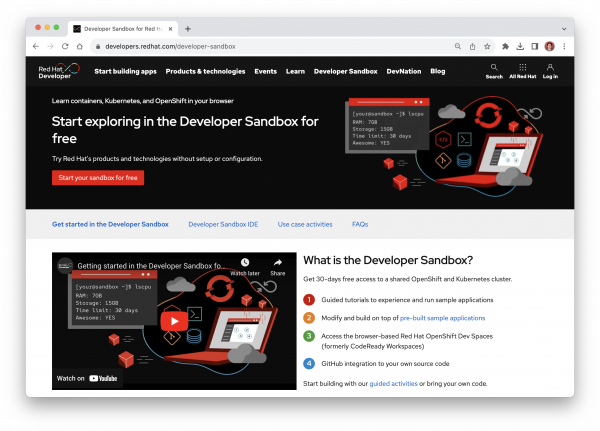Click the Start your sandbox for free button
600x431 pixels.
[98, 177]
